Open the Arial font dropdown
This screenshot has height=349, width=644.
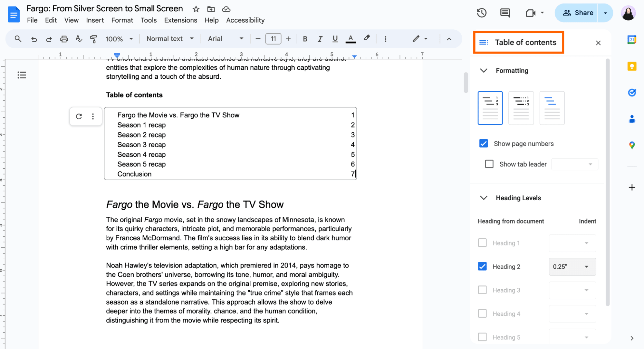click(226, 39)
